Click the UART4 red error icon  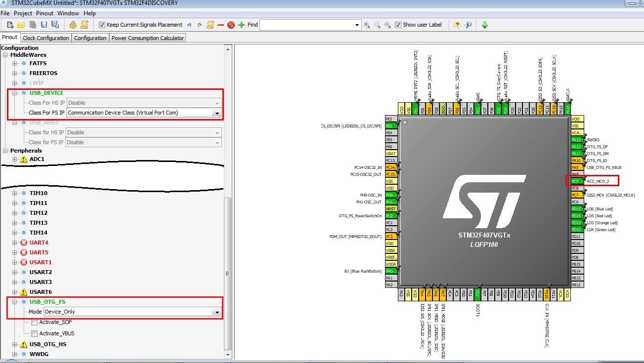pyautogui.click(x=23, y=242)
